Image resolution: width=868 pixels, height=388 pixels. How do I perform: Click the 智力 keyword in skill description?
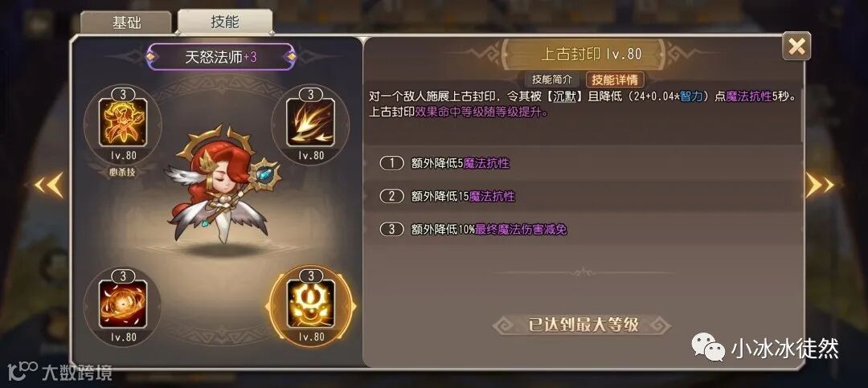pos(693,96)
